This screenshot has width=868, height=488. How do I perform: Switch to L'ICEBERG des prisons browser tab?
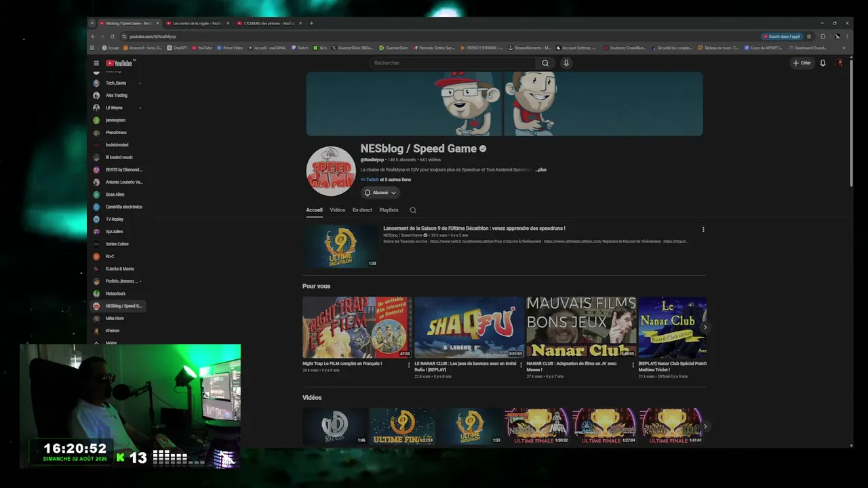point(270,23)
